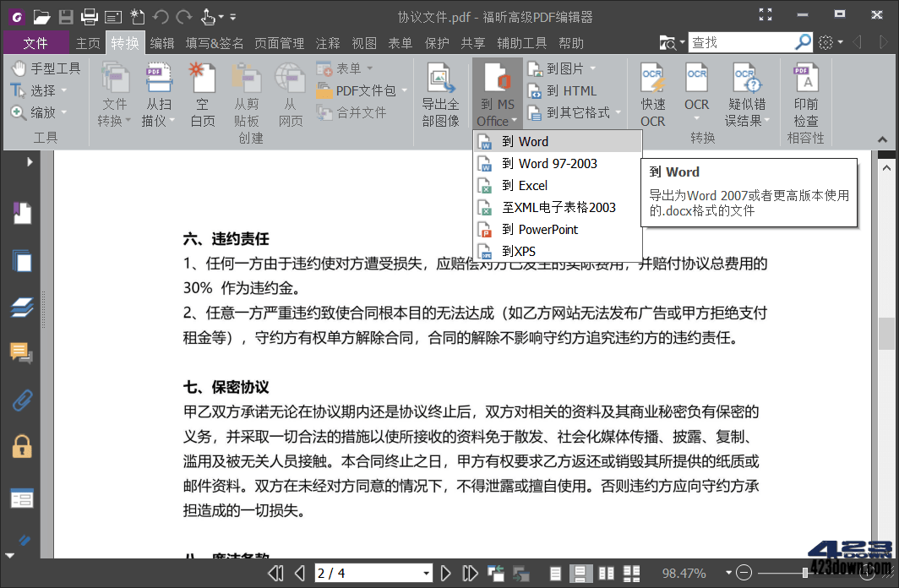Enable facing pages layout
The width and height of the screenshot is (899, 588).
(606, 573)
